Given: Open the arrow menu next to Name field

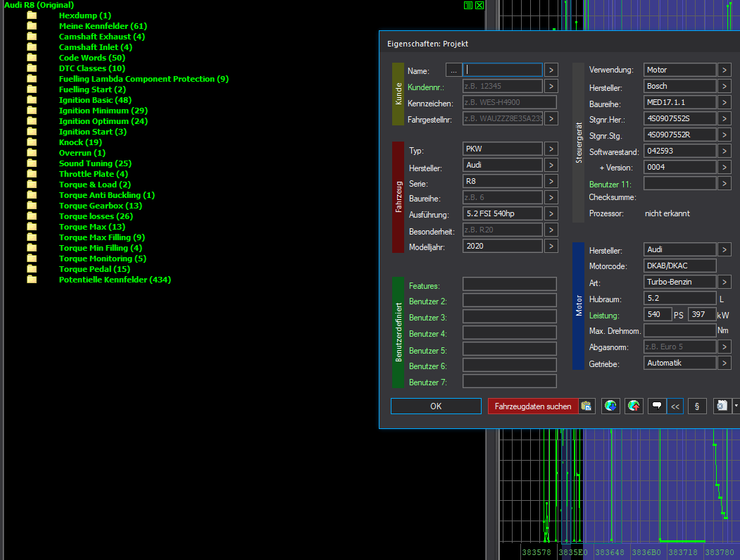Looking at the screenshot, I should click(x=551, y=70).
